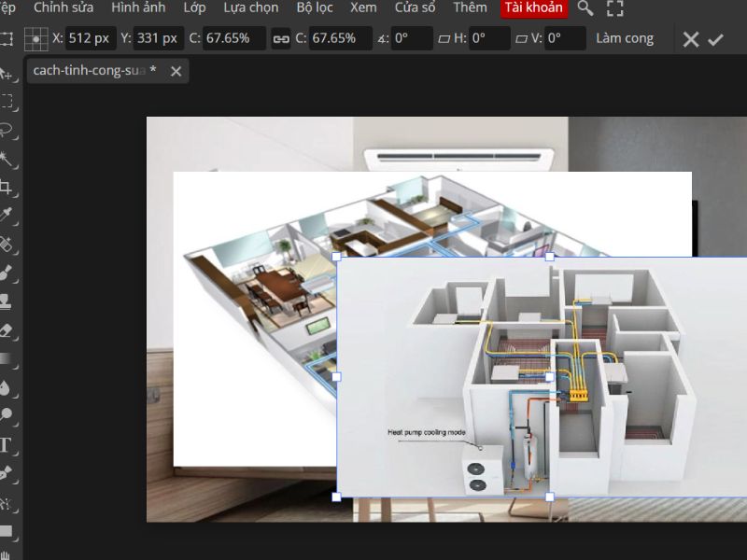Viewport: 747px width, 560px height.
Task: Click the free transform icon in options bar
Action: coord(7,38)
